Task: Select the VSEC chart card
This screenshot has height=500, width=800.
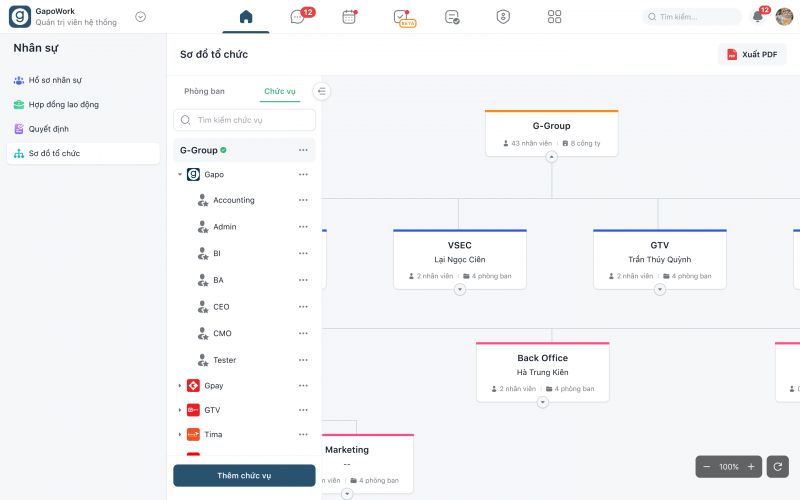Action: [460, 260]
